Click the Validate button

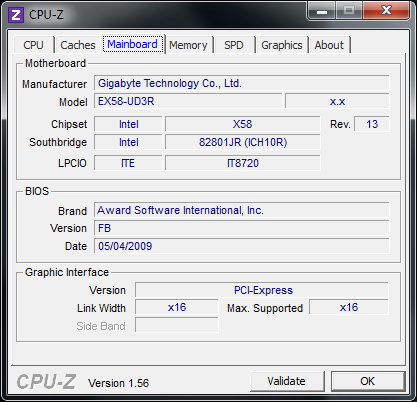[287, 381]
